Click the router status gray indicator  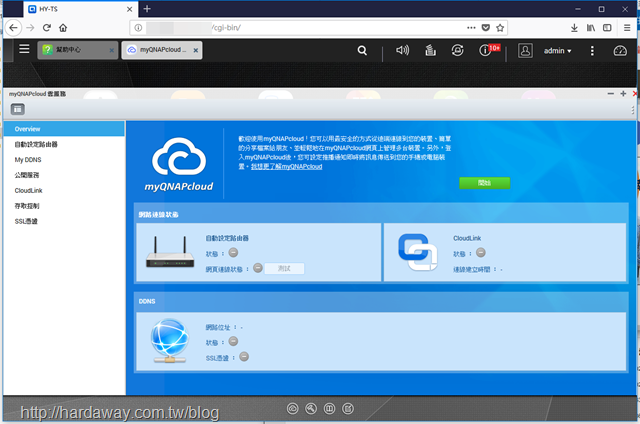click(233, 253)
